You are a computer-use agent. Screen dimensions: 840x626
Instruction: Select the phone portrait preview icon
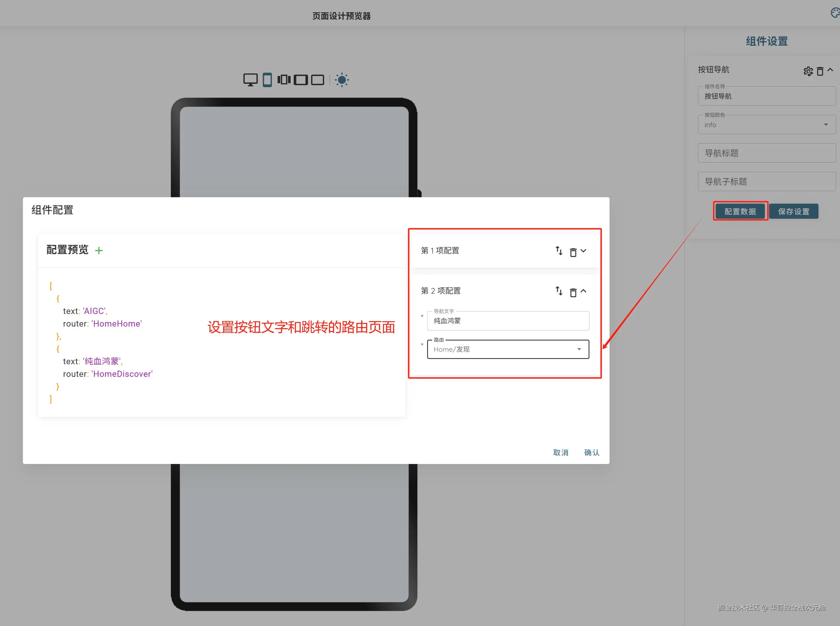click(x=267, y=80)
